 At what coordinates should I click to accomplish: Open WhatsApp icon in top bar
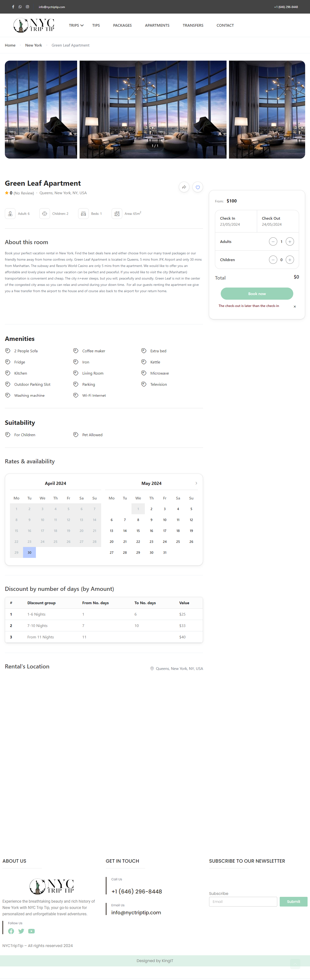20,7
